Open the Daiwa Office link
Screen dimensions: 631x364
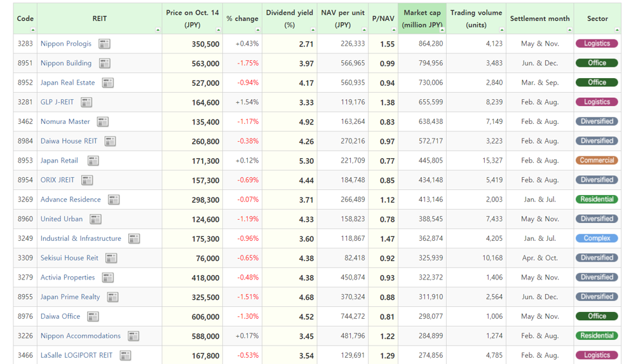pos(60,316)
